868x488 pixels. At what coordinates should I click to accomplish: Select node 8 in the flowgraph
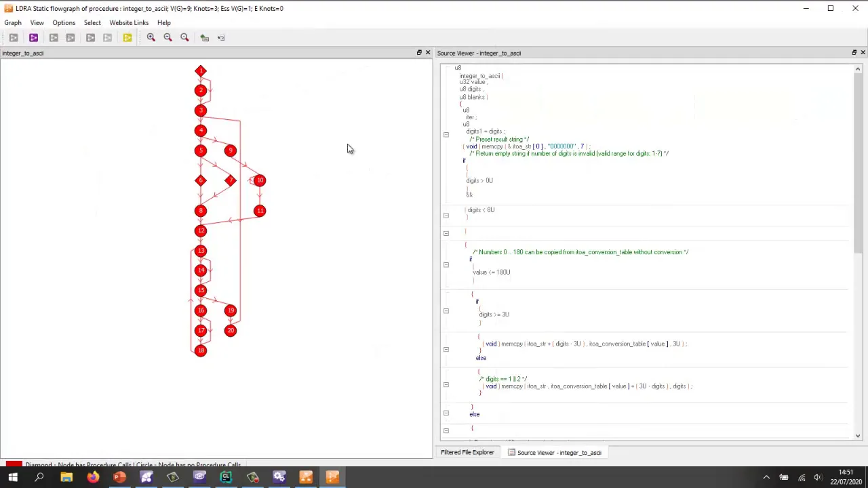pyautogui.click(x=200, y=210)
